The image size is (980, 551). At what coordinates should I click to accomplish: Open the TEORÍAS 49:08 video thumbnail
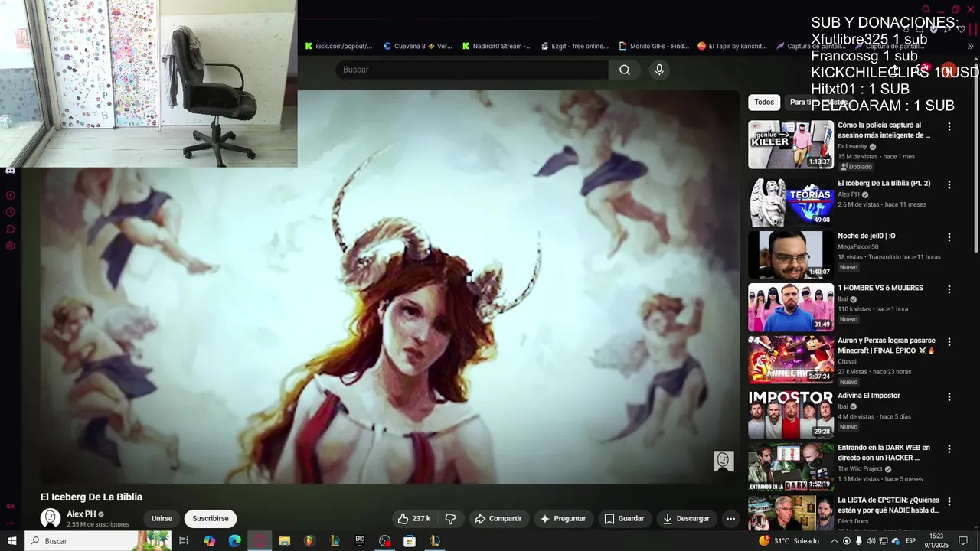coord(791,203)
